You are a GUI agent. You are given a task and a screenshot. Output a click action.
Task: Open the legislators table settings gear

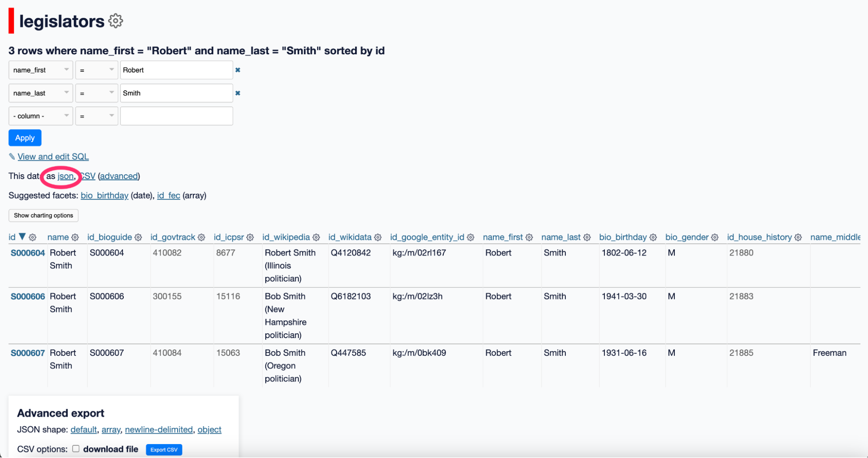pos(116,21)
